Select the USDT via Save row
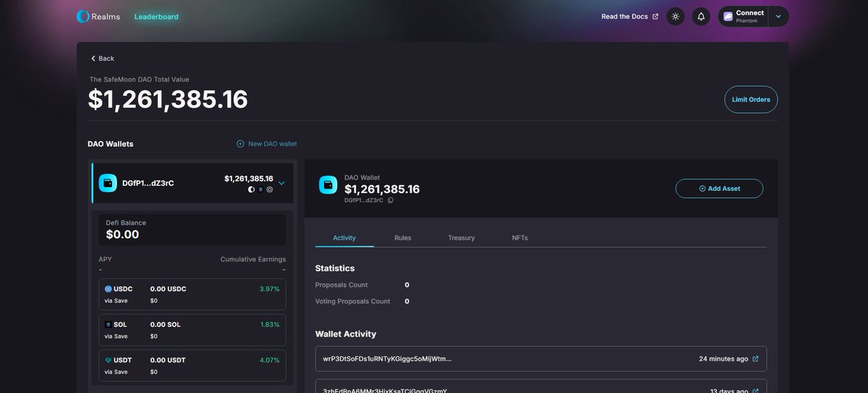Viewport: 868px width, 393px height. tap(192, 366)
